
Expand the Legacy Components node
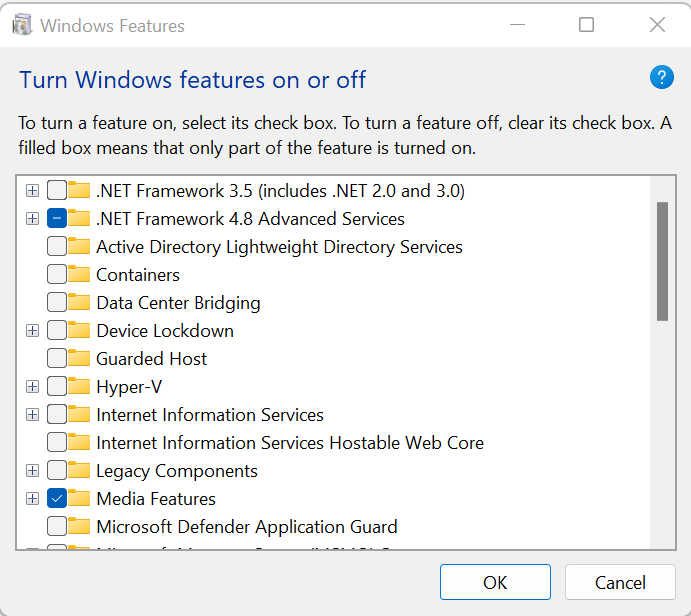point(32,470)
